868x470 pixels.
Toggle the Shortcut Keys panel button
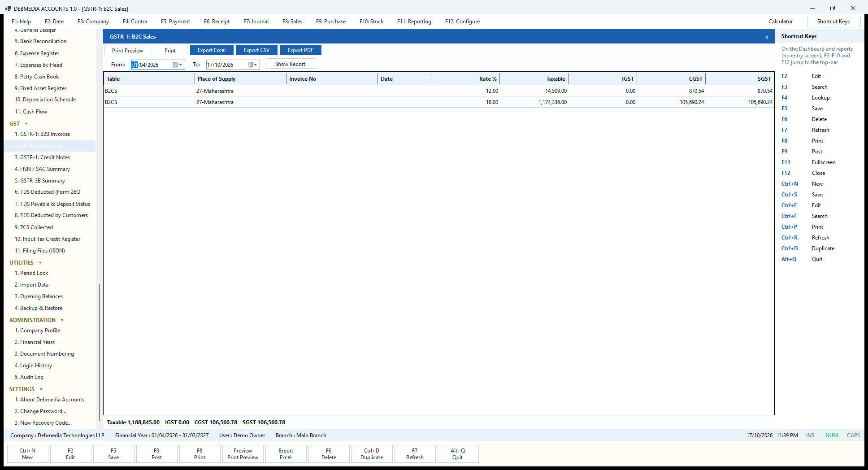tap(833, 22)
